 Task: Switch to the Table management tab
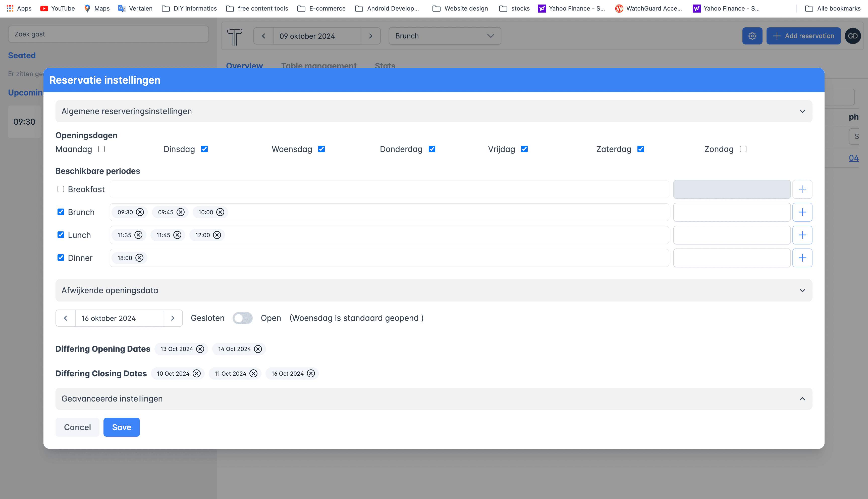tap(318, 66)
